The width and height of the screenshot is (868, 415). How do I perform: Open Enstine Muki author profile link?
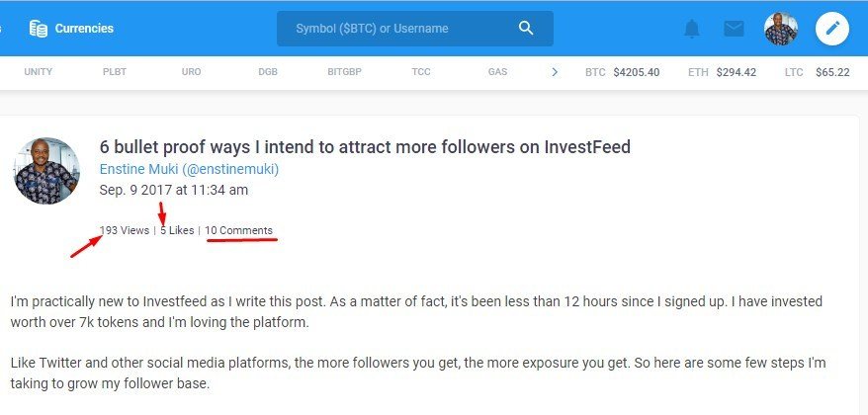click(x=190, y=169)
